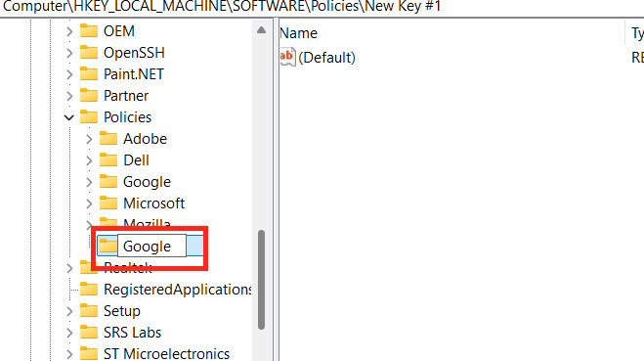The height and width of the screenshot is (361, 644).
Task: Select the ST Microelectronics key
Action: tap(166, 353)
